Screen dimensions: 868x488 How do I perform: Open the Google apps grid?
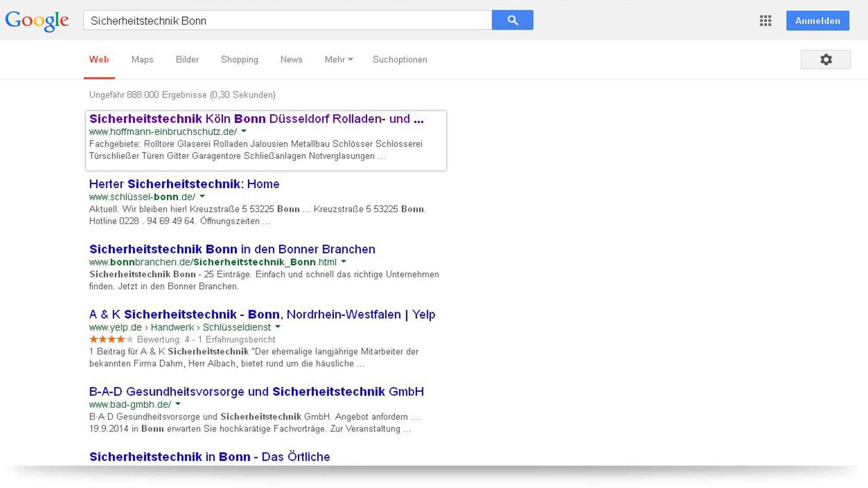[765, 21]
